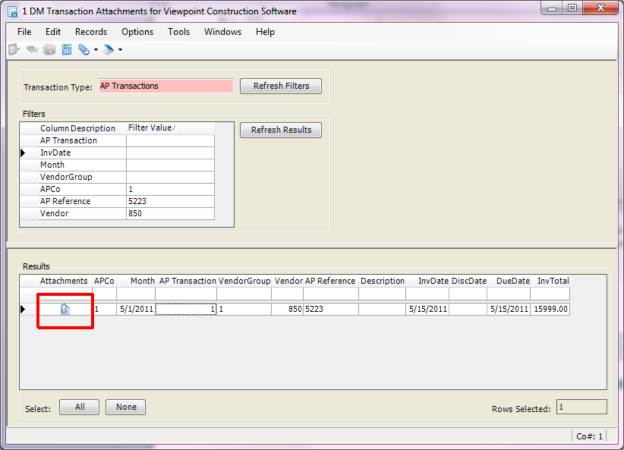Close the DM Transaction Attachments window
This screenshot has height=450, width=624.
(x=601, y=8)
